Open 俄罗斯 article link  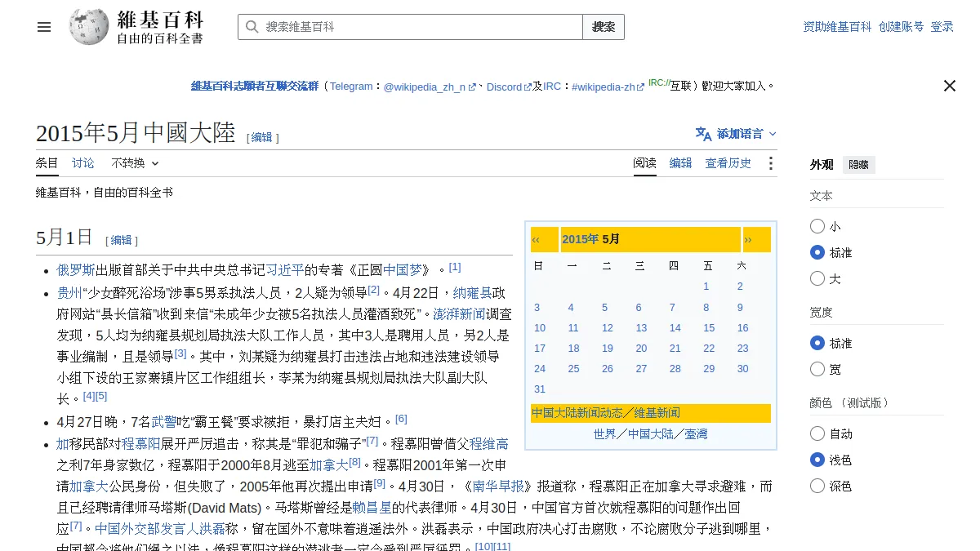click(76, 270)
